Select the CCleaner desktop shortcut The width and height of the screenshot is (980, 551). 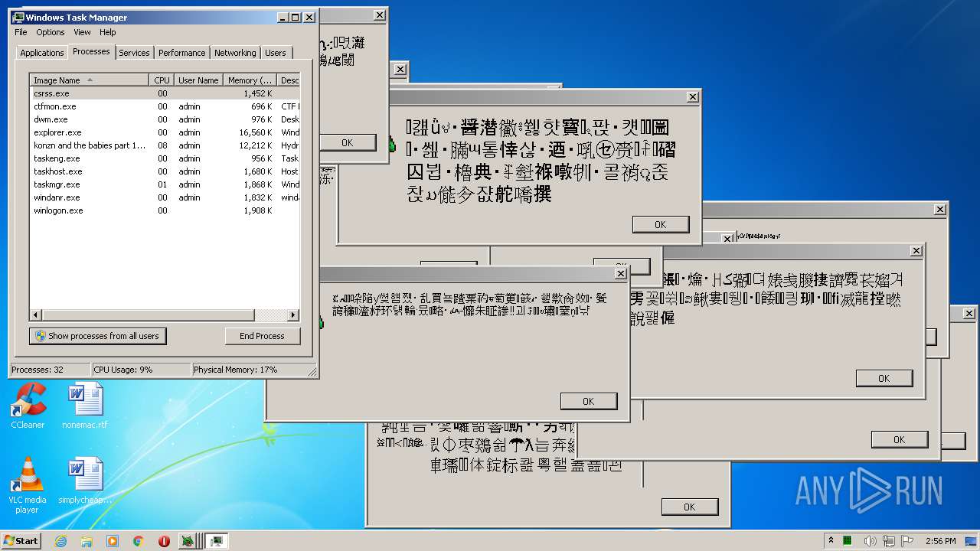coord(28,406)
